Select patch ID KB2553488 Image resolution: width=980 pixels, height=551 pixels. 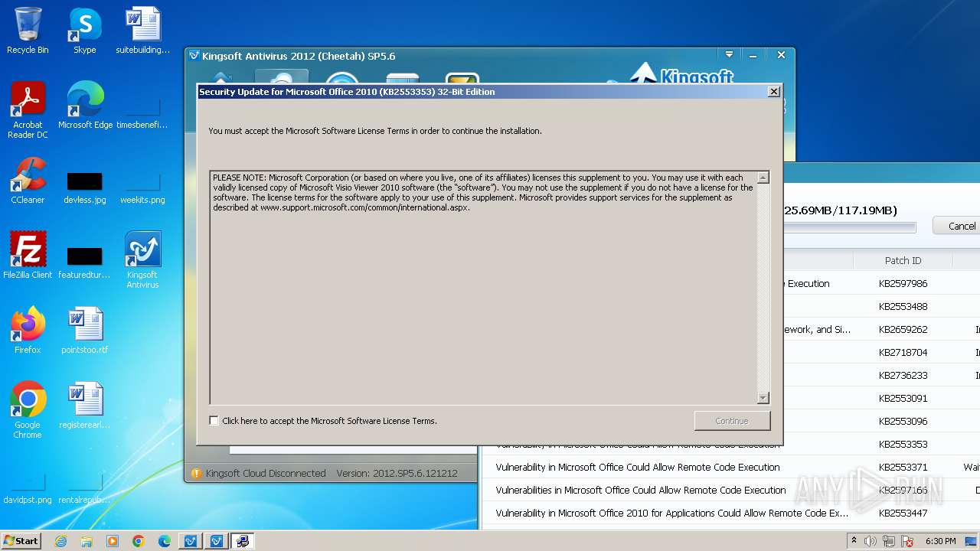[x=903, y=306]
